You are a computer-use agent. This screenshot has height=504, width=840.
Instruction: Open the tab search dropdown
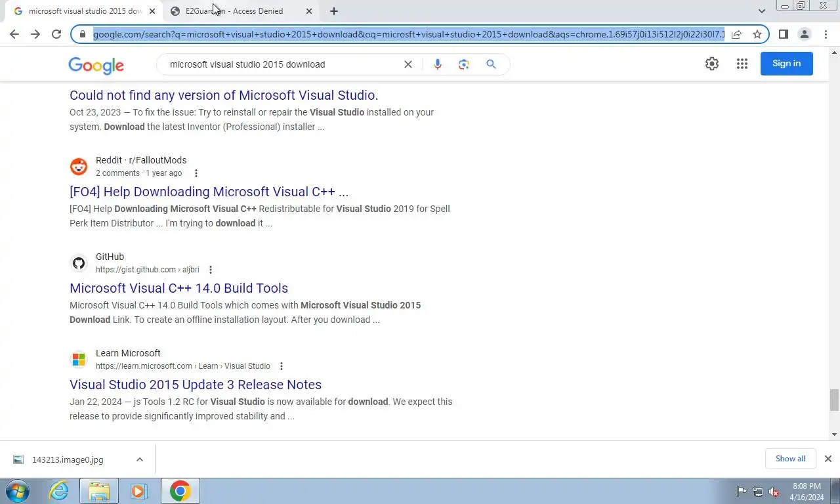tap(761, 11)
